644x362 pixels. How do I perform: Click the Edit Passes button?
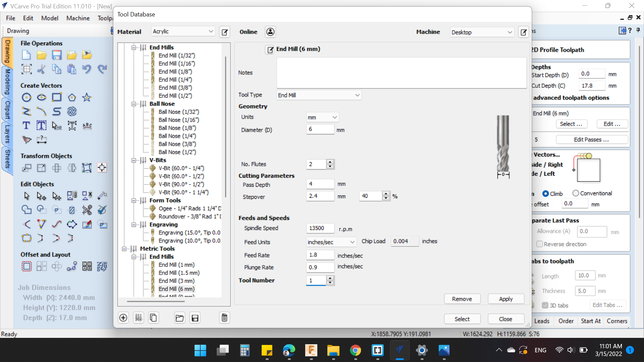click(591, 139)
